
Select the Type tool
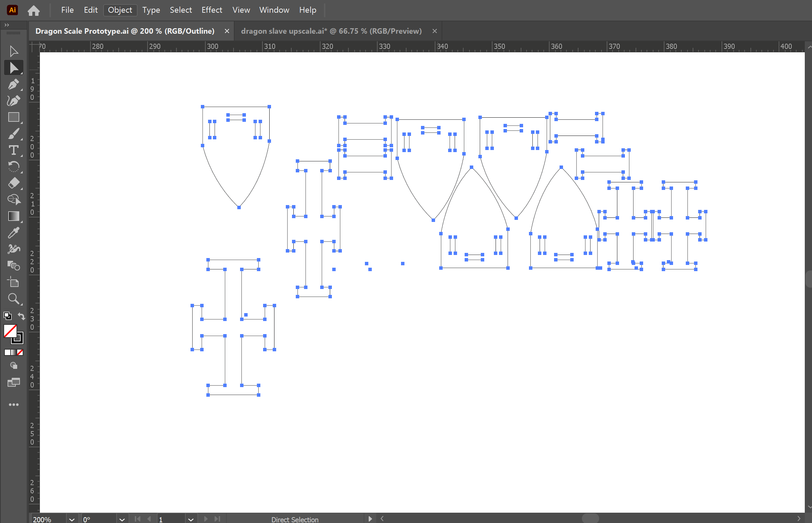(x=13, y=150)
